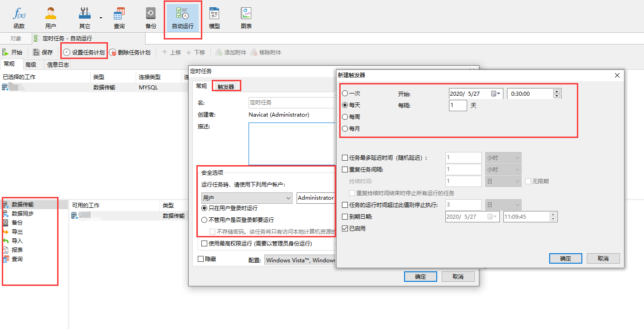Screen dimensions: 644x329
Task: Click the start time spinner arrows
Action: coord(557,93)
